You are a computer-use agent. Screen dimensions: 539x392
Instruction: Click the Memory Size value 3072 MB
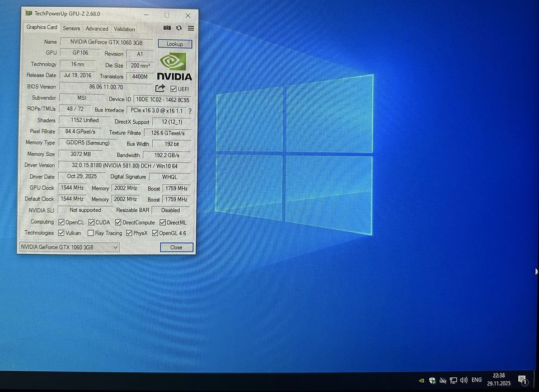(81, 154)
